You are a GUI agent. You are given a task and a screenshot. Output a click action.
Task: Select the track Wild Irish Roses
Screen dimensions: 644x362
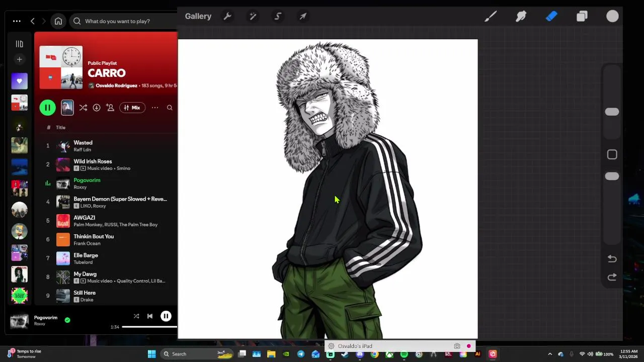pyautogui.click(x=93, y=161)
